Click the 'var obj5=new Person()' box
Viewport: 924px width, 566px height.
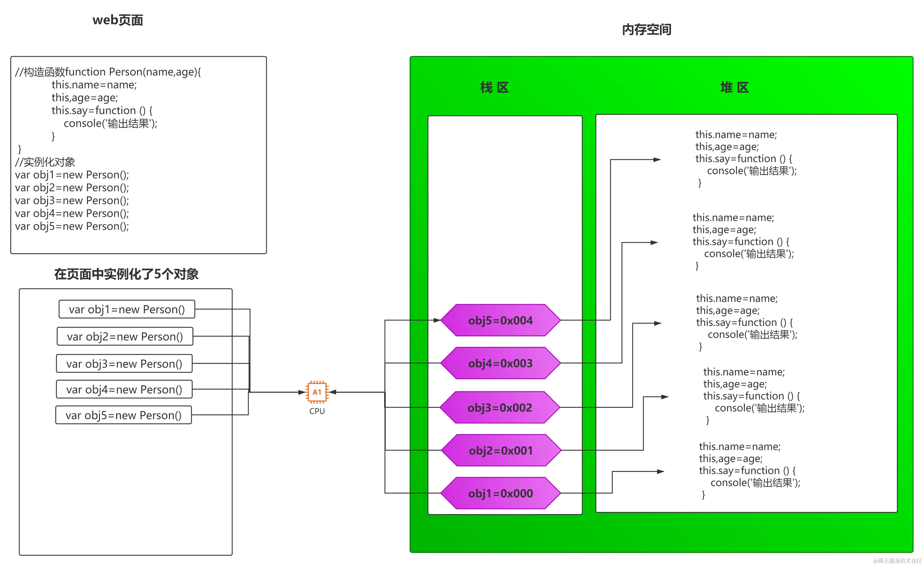click(x=123, y=415)
